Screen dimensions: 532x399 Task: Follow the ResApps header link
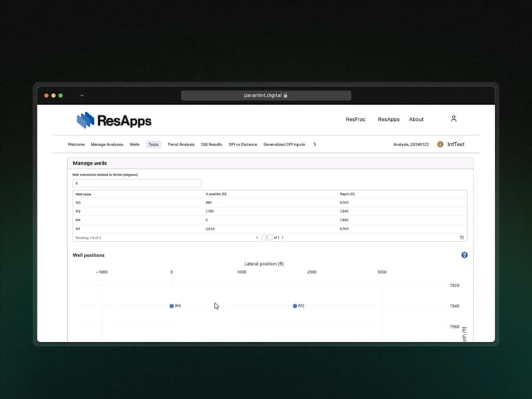pyautogui.click(x=388, y=120)
